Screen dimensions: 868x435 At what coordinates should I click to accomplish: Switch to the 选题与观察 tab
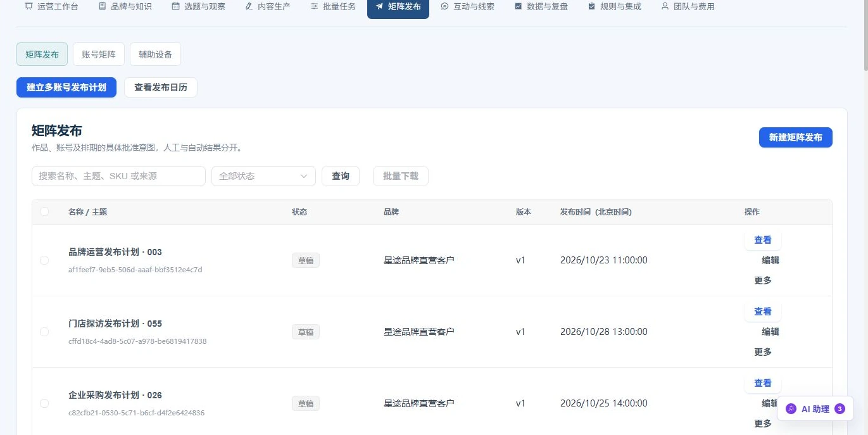point(199,7)
